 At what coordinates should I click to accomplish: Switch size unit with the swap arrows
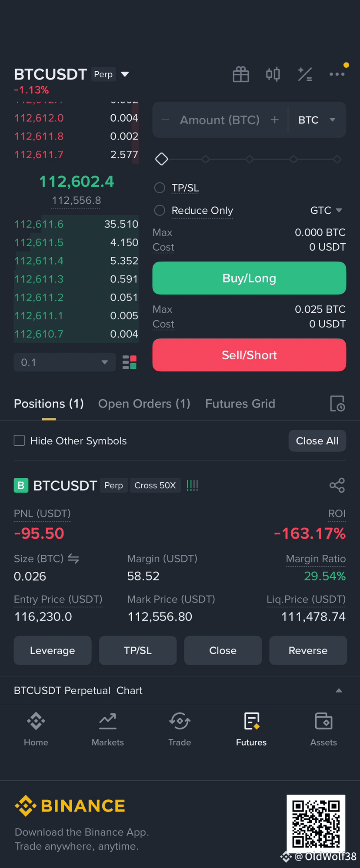pos(73,559)
